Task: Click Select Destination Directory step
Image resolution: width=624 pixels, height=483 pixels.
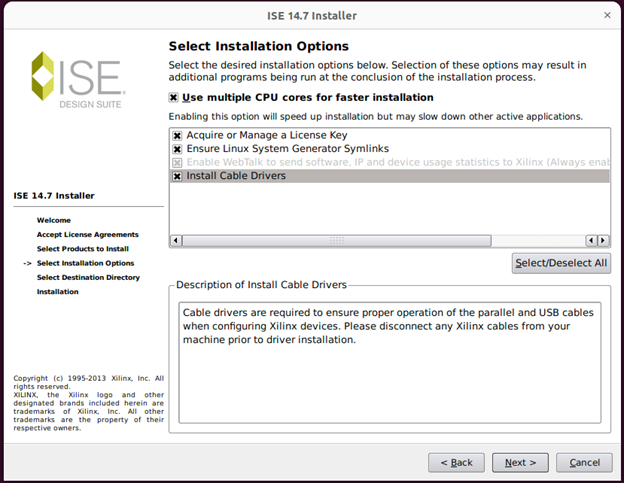Action: (x=88, y=278)
